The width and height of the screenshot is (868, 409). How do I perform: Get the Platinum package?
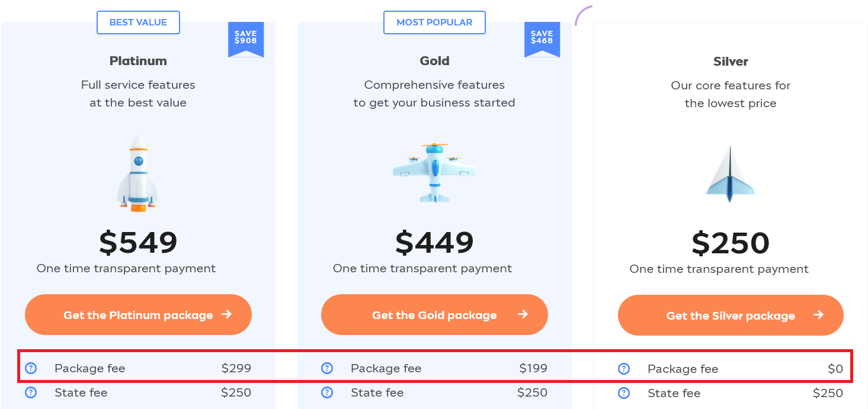(138, 314)
